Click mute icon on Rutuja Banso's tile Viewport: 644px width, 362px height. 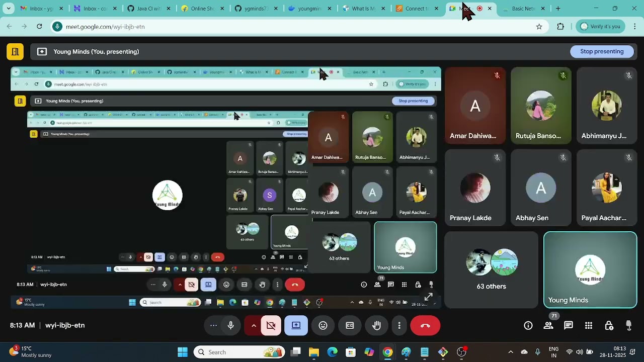(x=563, y=75)
